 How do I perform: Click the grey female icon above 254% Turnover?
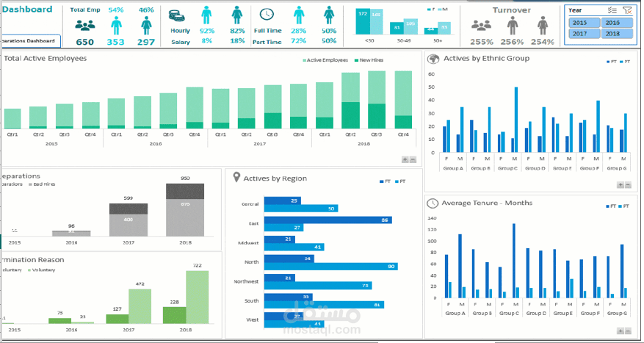click(543, 26)
